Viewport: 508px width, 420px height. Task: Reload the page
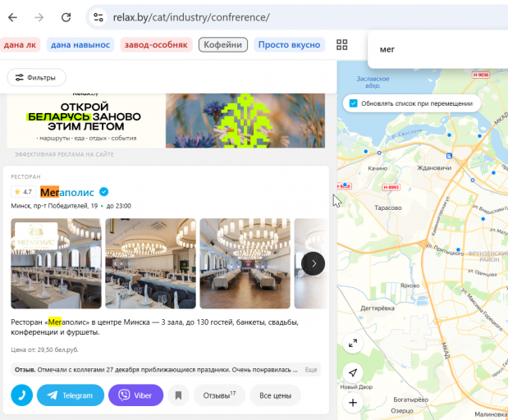coord(66,17)
